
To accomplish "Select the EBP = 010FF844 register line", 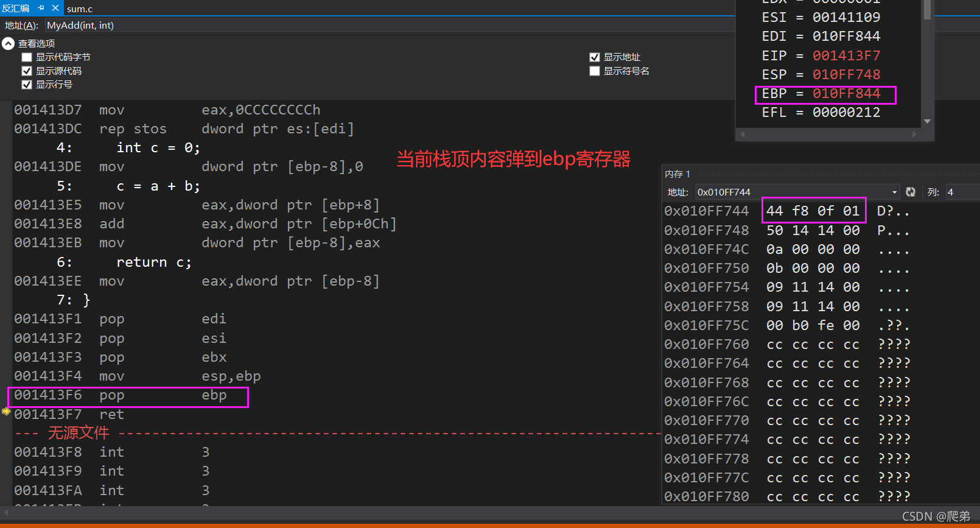I will click(x=821, y=93).
